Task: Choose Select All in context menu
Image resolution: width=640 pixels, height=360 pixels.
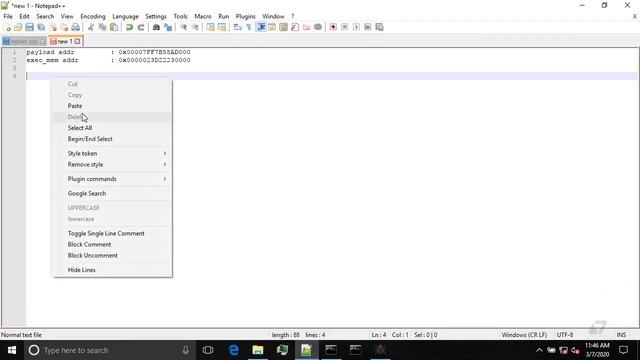Action: tap(112, 128)
